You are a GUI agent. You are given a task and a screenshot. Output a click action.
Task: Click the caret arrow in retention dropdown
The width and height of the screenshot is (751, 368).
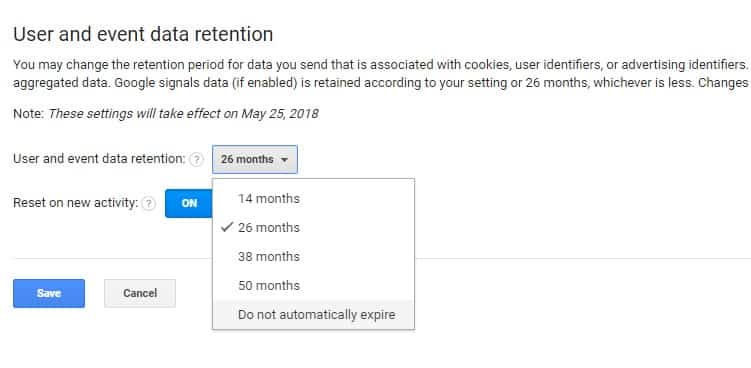tap(284, 160)
